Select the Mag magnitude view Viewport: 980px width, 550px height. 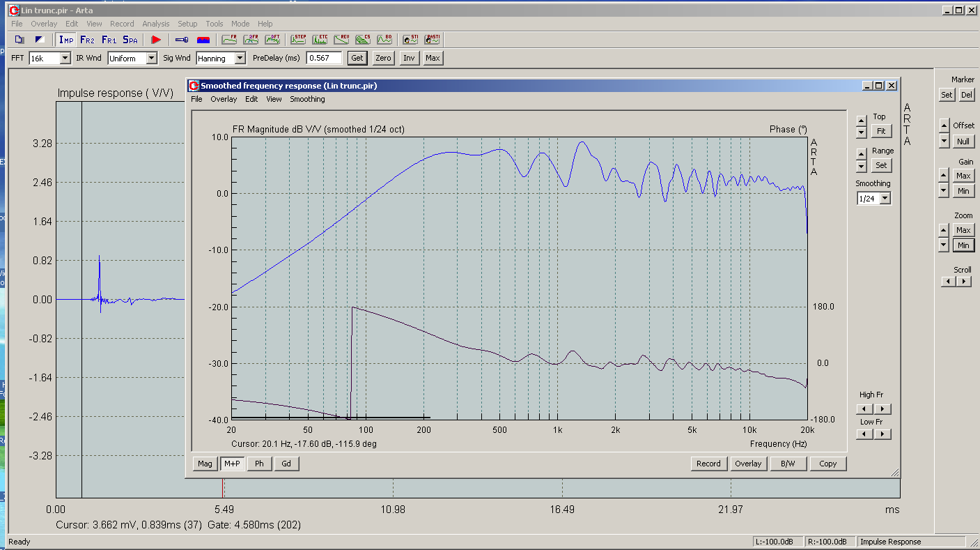pyautogui.click(x=205, y=464)
